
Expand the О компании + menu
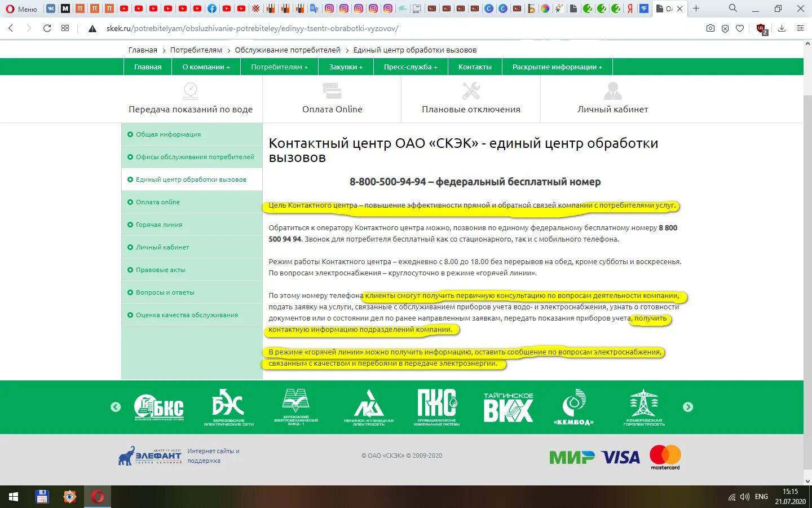(x=206, y=67)
